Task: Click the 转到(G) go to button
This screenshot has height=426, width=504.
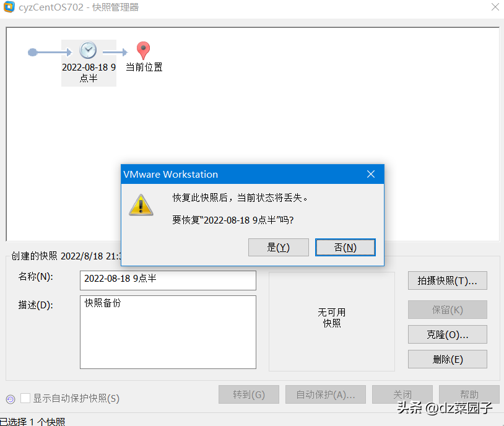Action: pos(249,394)
